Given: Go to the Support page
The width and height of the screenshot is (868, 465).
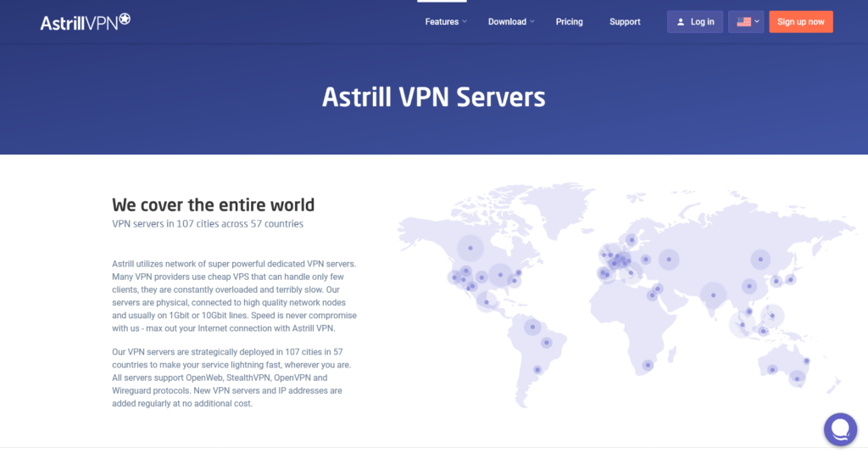Looking at the screenshot, I should coord(625,21).
